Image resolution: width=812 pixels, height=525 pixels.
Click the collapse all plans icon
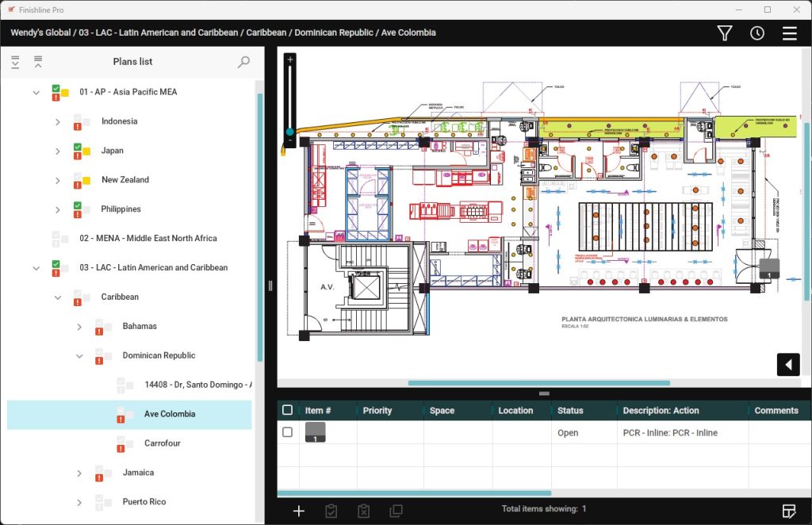click(37, 62)
